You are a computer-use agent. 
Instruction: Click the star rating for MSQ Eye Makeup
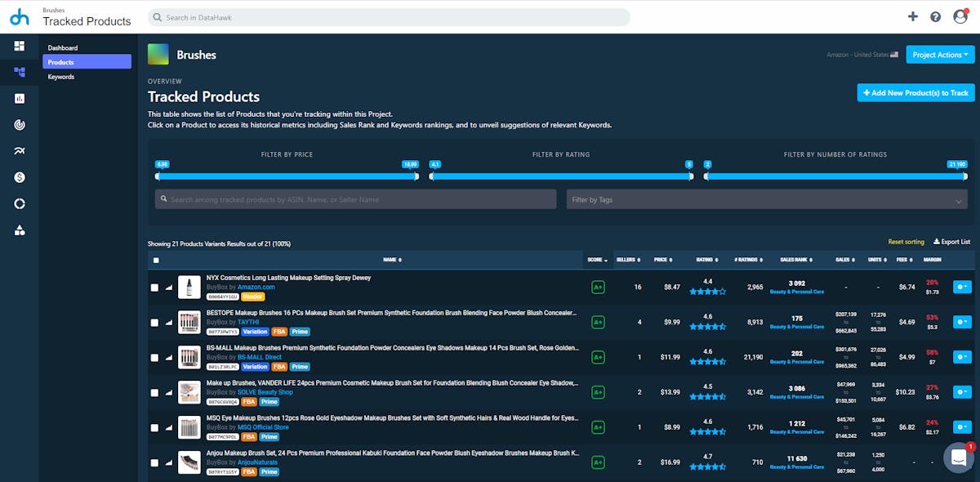[707, 432]
